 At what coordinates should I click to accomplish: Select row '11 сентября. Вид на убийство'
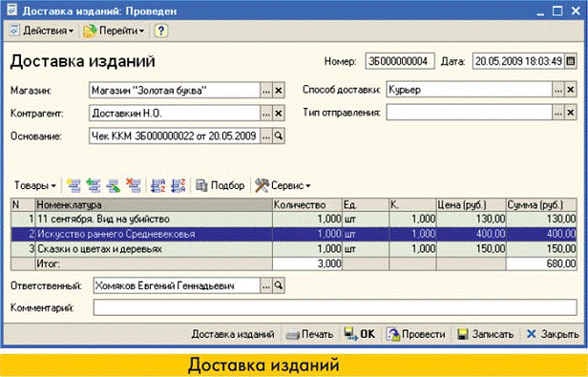point(294,220)
